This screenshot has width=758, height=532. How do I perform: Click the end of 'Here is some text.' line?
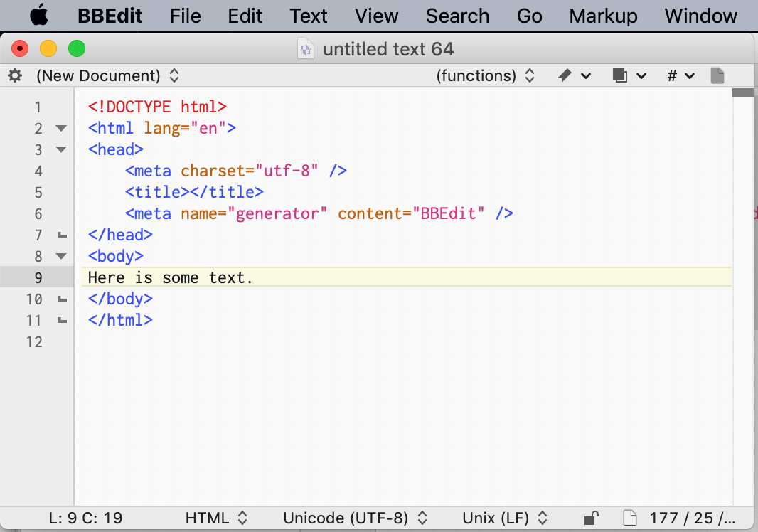pyautogui.click(x=255, y=277)
